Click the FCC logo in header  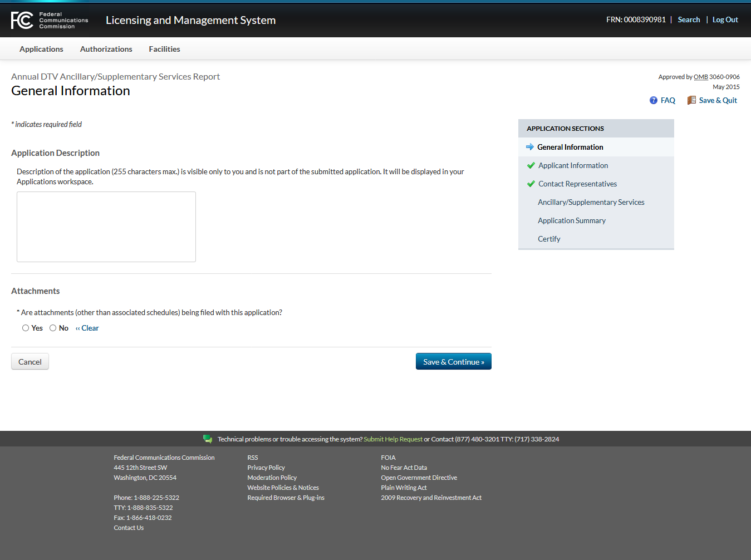pyautogui.click(x=22, y=20)
